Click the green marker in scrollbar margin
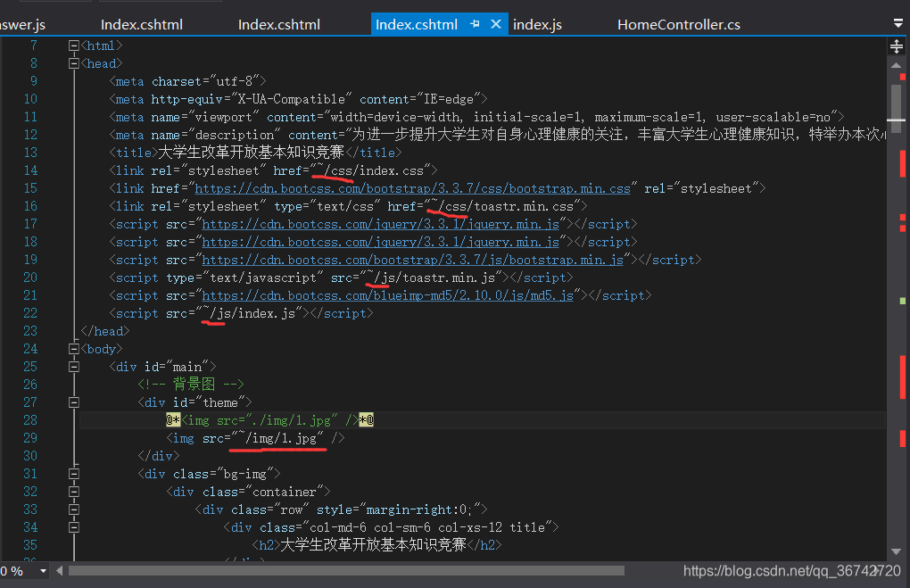The image size is (910, 588). click(x=903, y=301)
